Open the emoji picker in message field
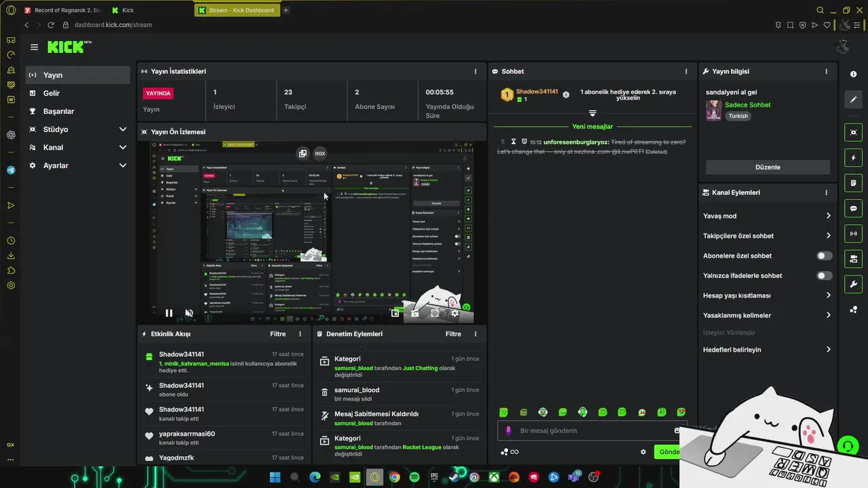 pos(677,430)
